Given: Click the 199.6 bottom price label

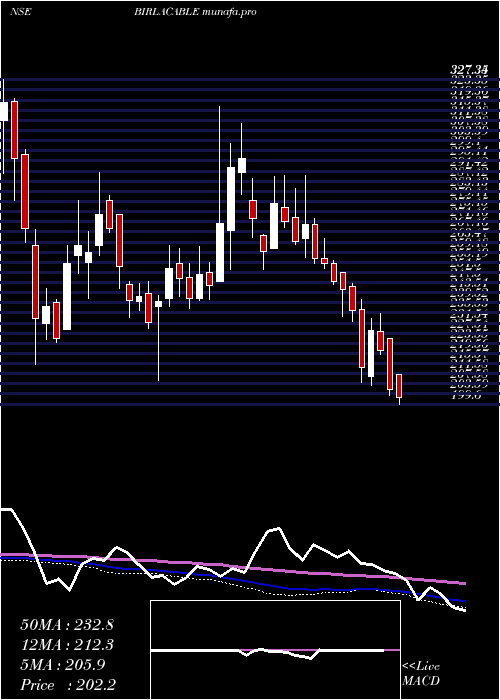Looking at the screenshot, I should pos(465,395).
